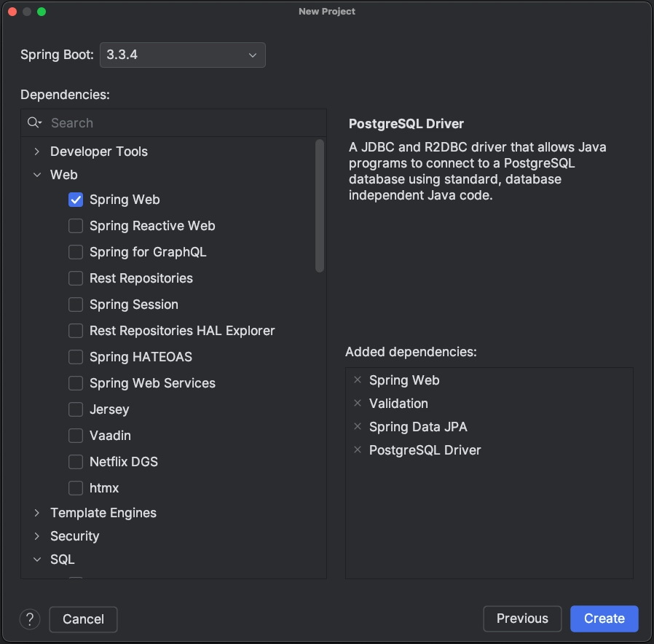Screen dimensions: 654x644
Task: Click the green zoom window button
Action: coord(42,12)
